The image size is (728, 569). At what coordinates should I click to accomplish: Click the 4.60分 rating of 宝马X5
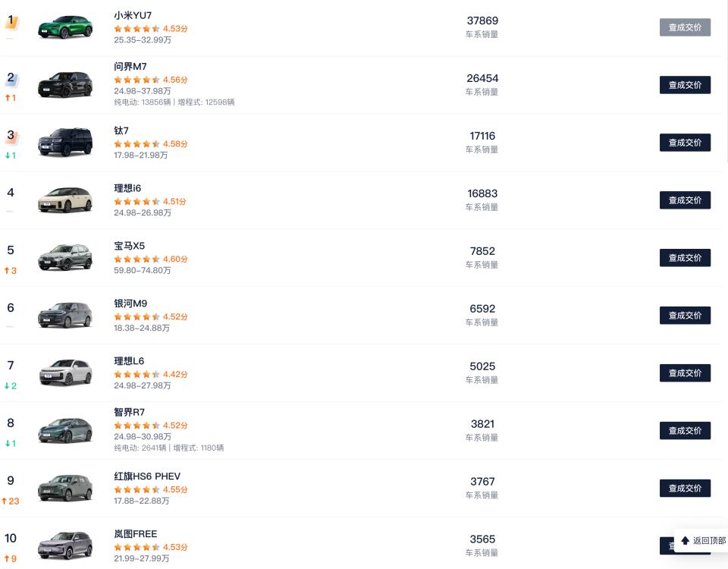tap(175, 259)
